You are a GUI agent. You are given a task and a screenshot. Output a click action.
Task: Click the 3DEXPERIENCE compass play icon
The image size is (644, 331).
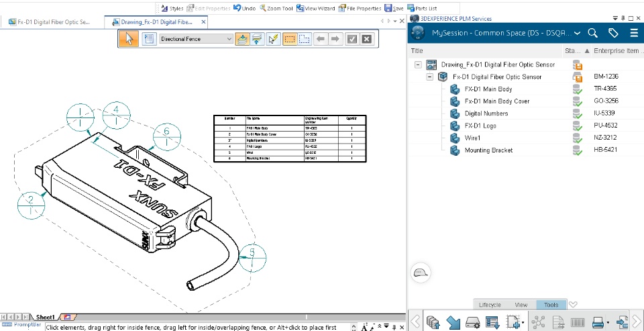tap(418, 33)
